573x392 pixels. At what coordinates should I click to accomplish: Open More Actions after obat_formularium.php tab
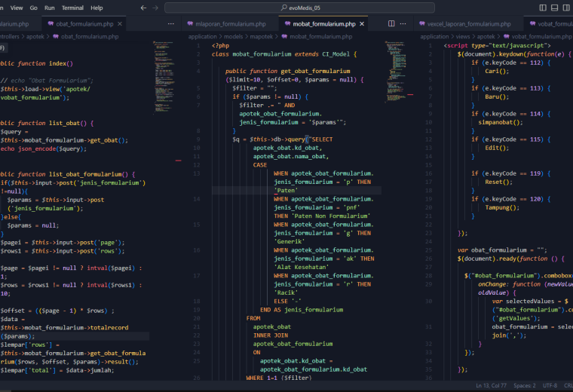(170, 24)
